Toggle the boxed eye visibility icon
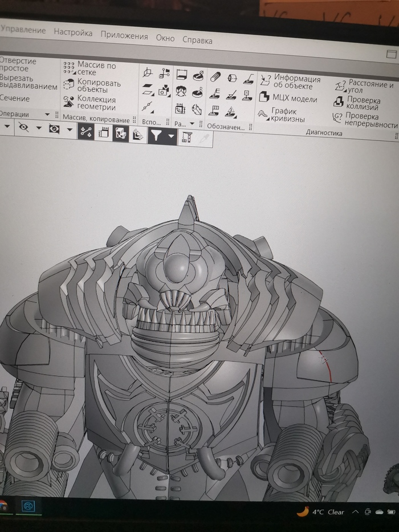The height and width of the screenshot is (532, 399). [x=54, y=129]
